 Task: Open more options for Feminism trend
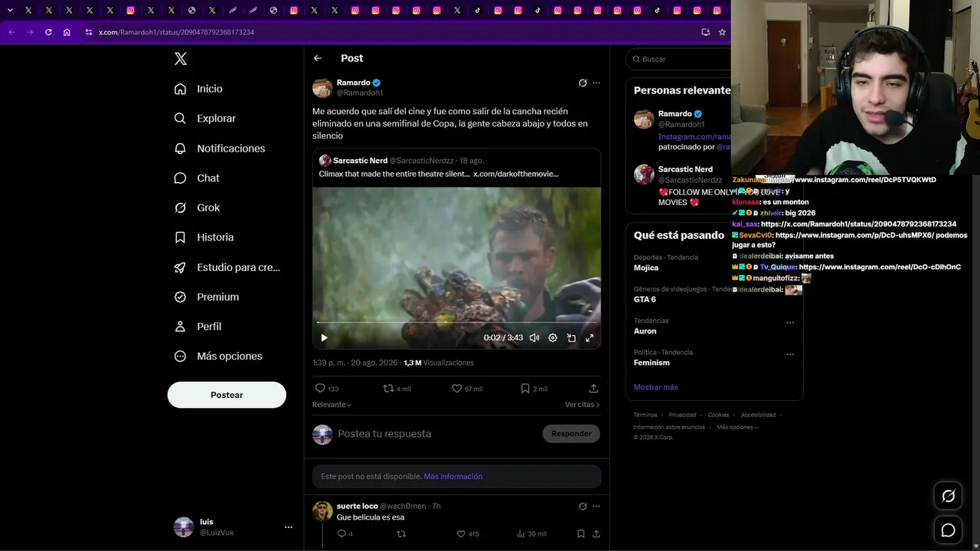click(790, 354)
